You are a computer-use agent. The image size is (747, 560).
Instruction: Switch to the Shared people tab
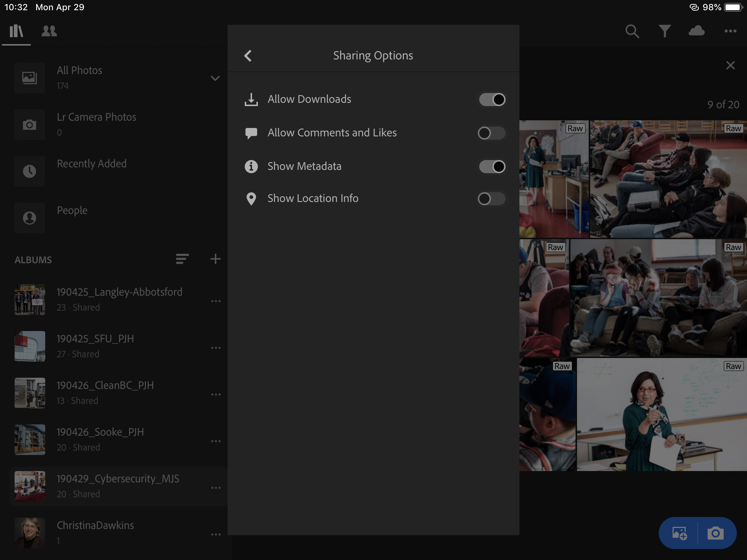(49, 31)
